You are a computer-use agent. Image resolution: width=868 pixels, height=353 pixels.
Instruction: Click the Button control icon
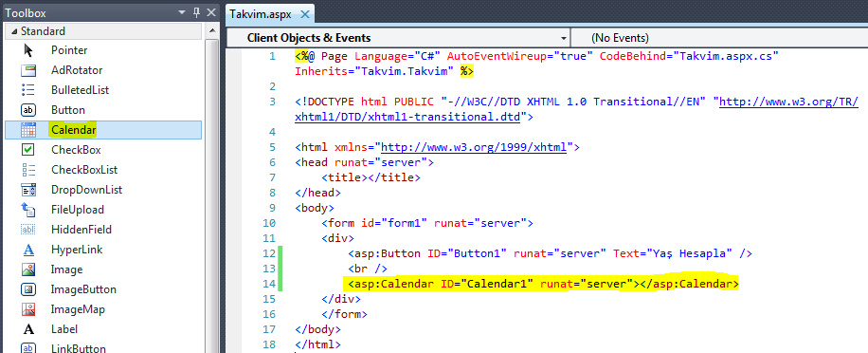(28, 110)
